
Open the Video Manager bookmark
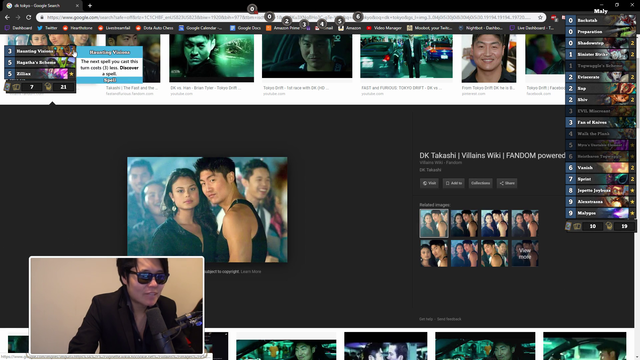[384, 28]
